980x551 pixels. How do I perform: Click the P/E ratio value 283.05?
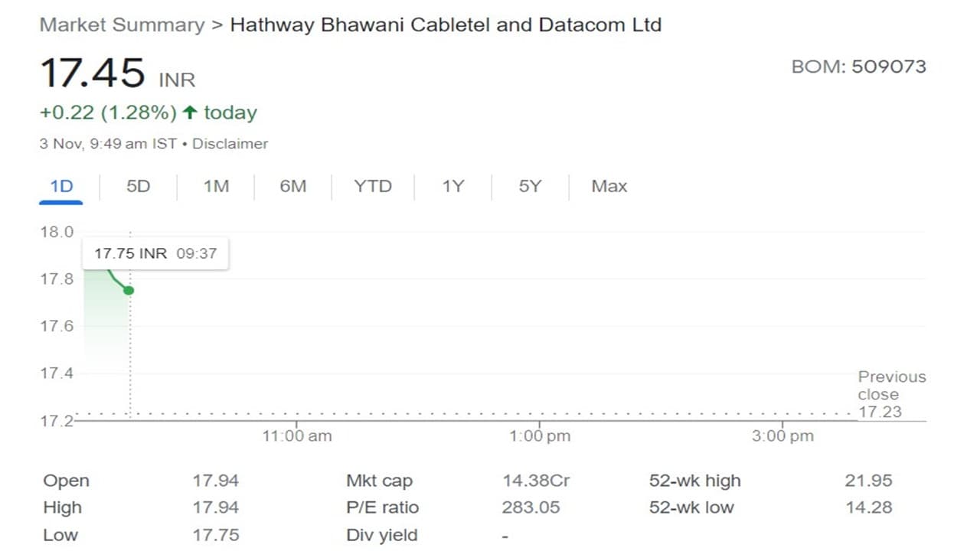point(531,507)
